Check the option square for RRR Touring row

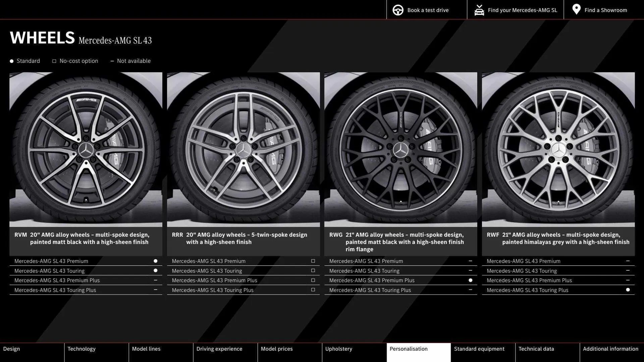pyautogui.click(x=313, y=270)
